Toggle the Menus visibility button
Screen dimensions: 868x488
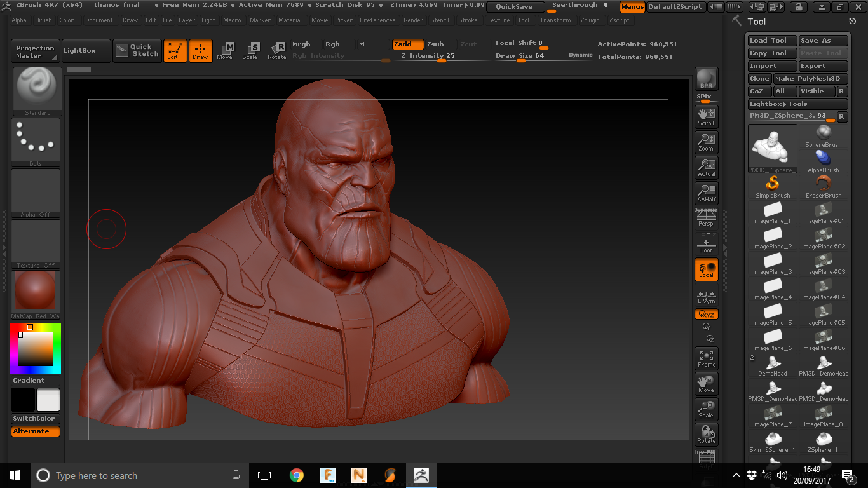632,7
